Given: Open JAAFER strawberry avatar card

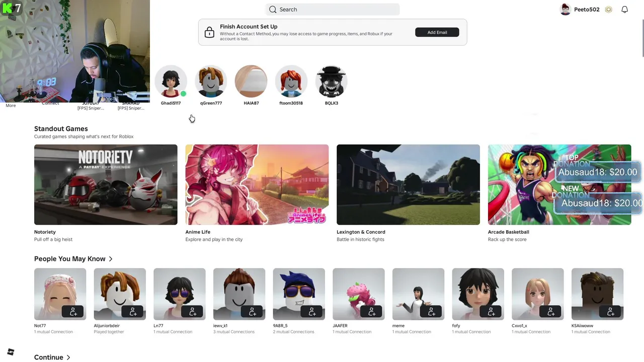Looking at the screenshot, I should [359, 294].
